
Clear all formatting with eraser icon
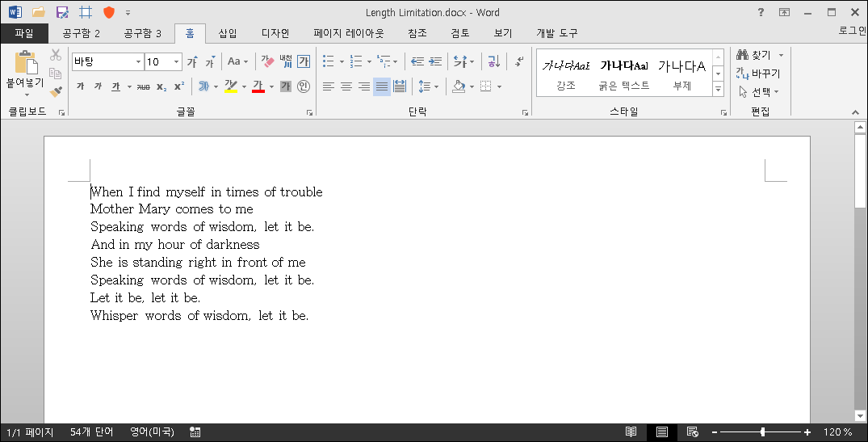[x=267, y=61]
